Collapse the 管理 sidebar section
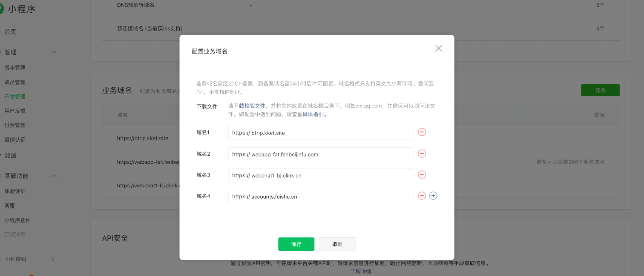The width and height of the screenshot is (644, 276). pos(54,52)
